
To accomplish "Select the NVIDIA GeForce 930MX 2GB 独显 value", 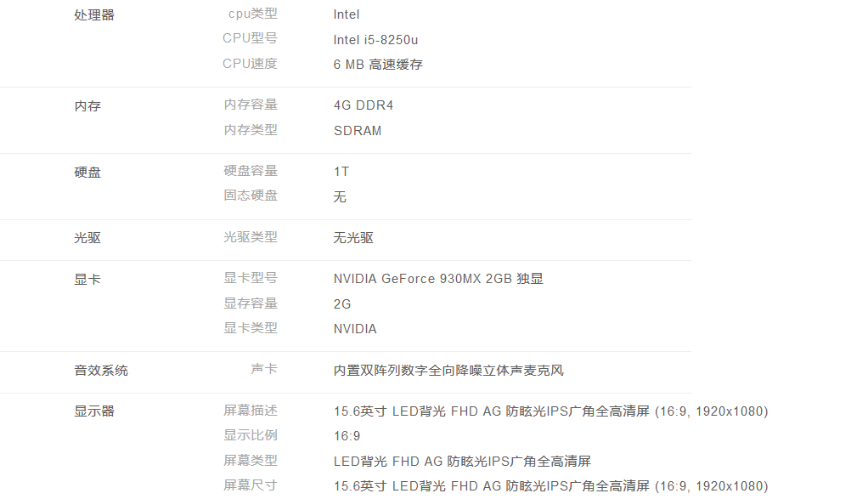I will pyautogui.click(x=438, y=279).
